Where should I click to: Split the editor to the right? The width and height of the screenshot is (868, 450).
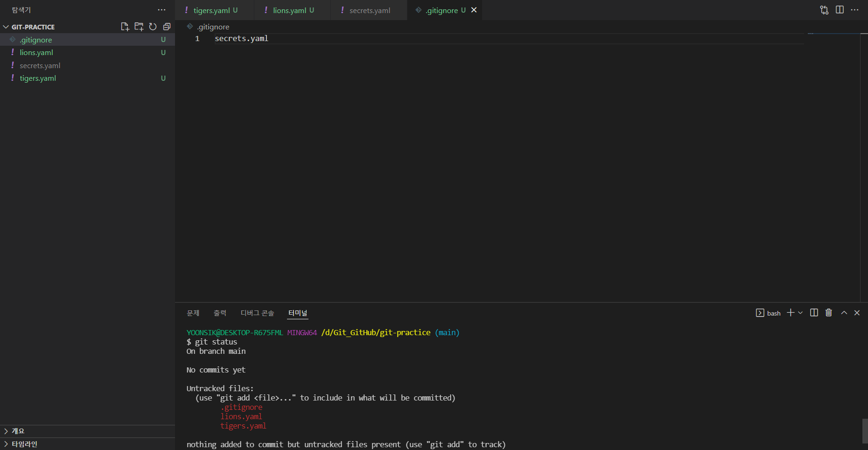[840, 10]
